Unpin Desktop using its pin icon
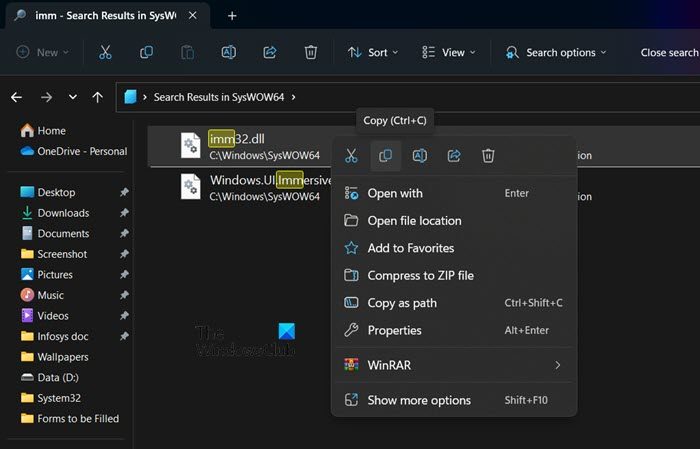The height and width of the screenshot is (449, 700). [124, 192]
